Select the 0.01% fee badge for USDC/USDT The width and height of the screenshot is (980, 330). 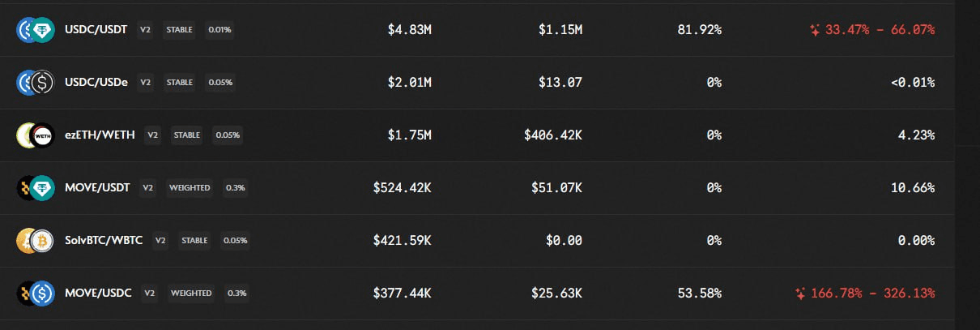[219, 30]
